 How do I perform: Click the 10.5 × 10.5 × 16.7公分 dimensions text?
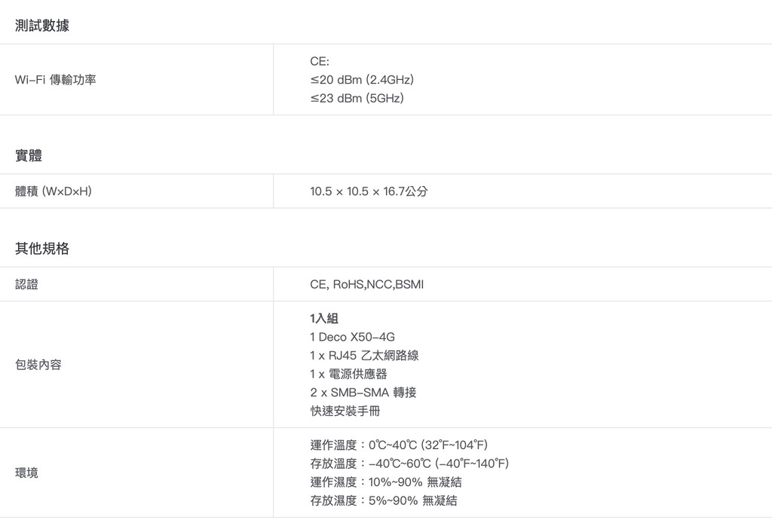coord(369,191)
